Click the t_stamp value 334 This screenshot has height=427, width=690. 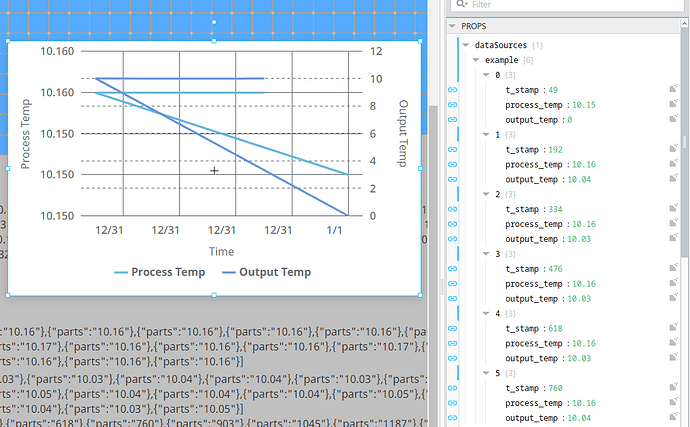555,209
